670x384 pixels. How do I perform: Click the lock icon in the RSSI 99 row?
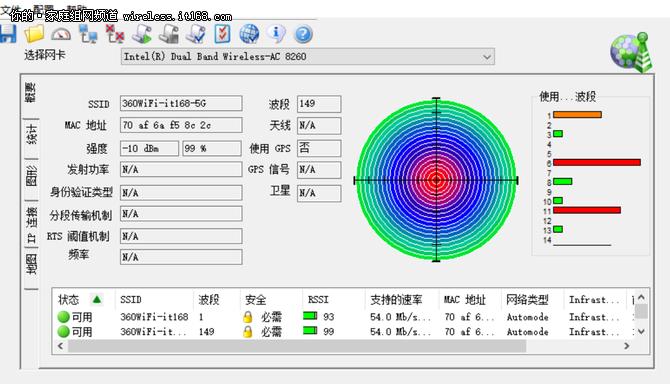[x=247, y=331]
